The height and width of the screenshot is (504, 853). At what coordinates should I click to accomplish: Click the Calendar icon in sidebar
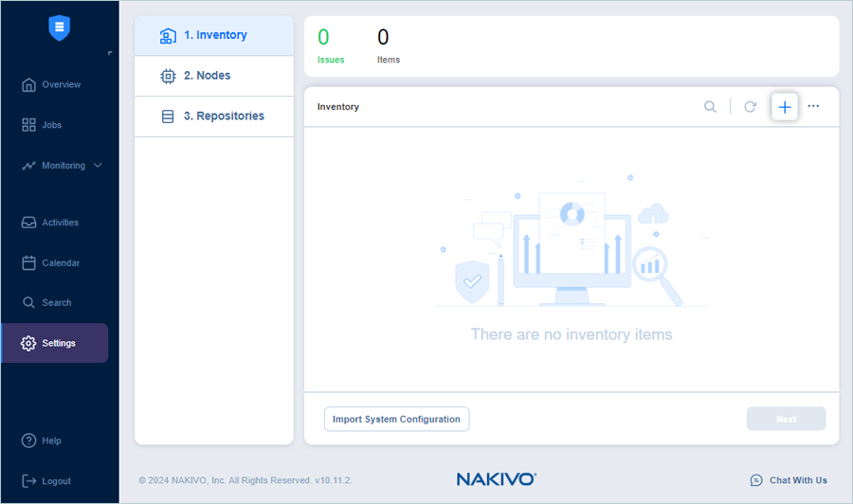[x=28, y=262]
